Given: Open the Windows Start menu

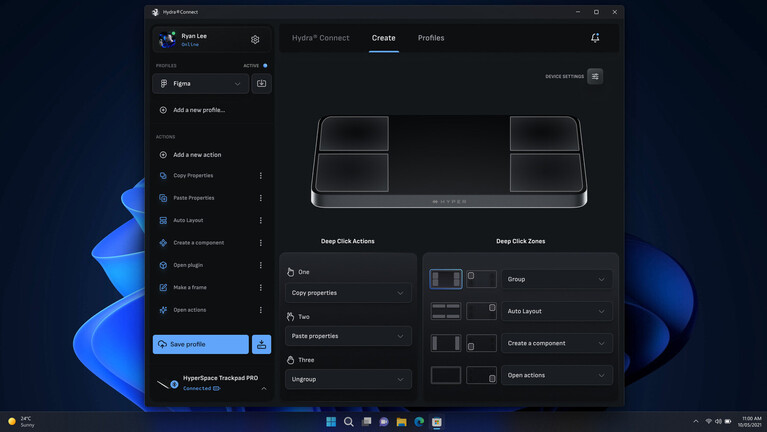Looking at the screenshot, I should 331,422.
